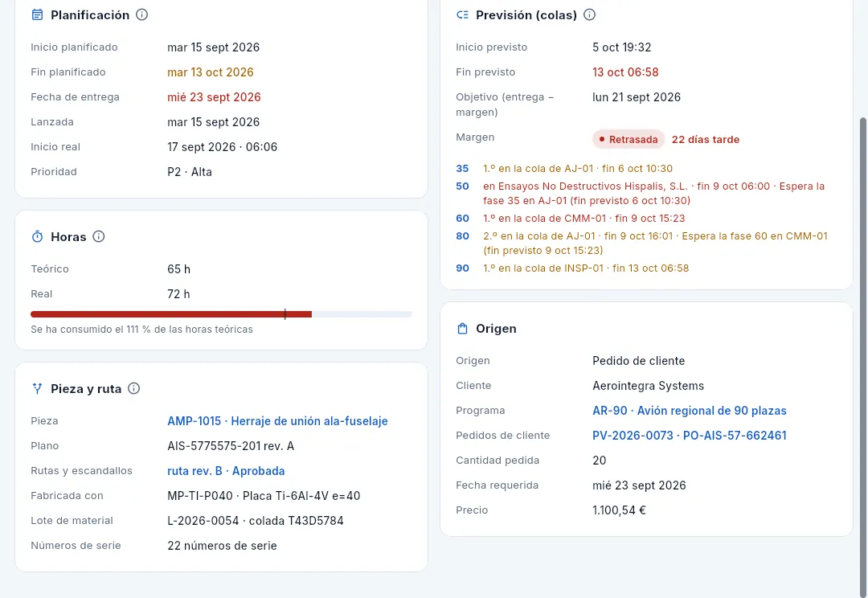This screenshot has height=598, width=868.
Task: Click the info icon next to Previsión (colas)
Action: [x=590, y=15]
